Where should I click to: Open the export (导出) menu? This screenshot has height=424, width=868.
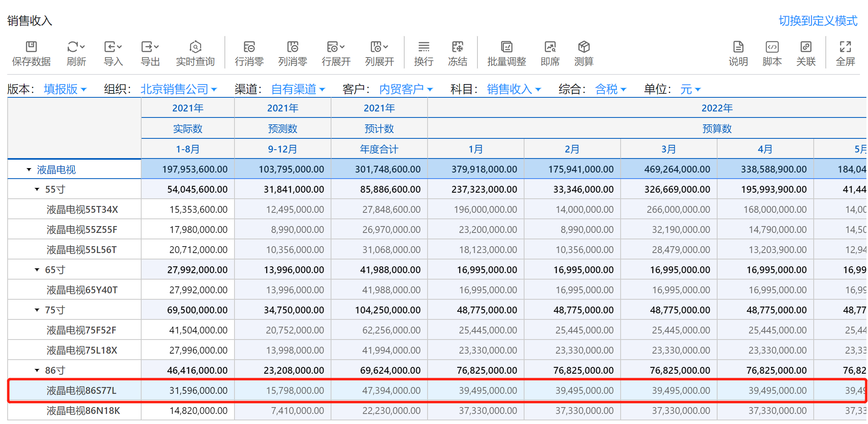pos(150,47)
